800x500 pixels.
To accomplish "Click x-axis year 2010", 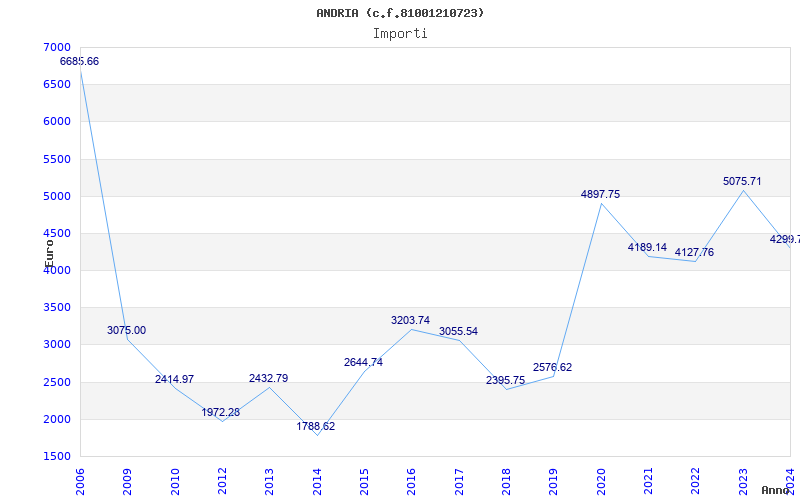I will [x=174, y=482].
